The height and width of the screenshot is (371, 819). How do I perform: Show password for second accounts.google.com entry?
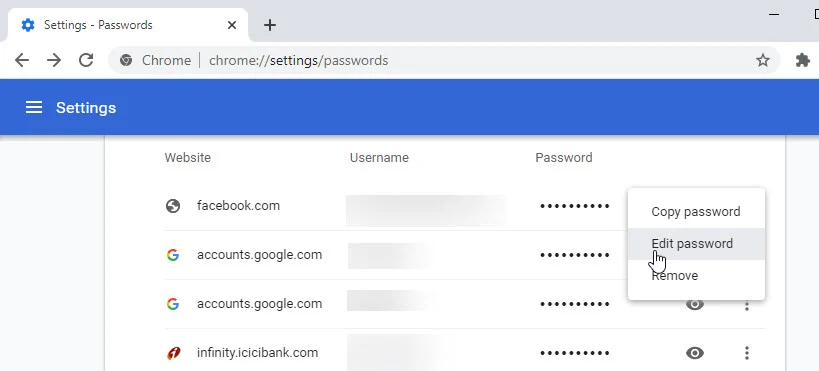(x=695, y=304)
